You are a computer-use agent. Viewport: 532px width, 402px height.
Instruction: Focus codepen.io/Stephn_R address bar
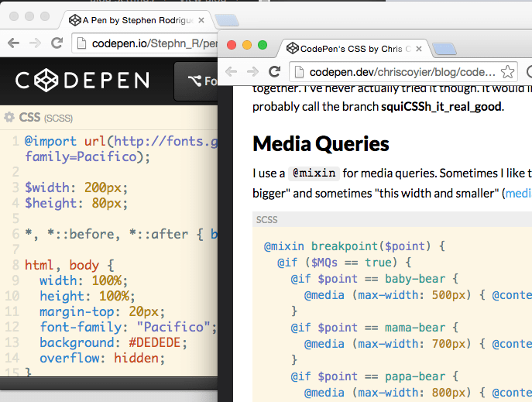point(145,43)
